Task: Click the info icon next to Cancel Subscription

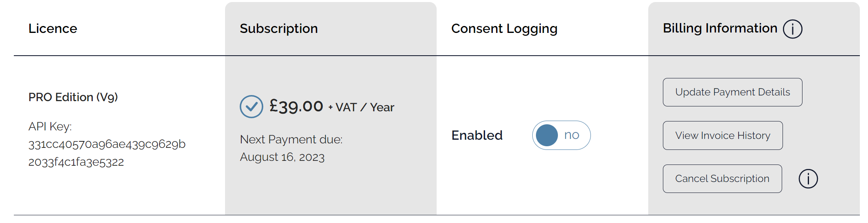Action: pyautogui.click(x=808, y=179)
